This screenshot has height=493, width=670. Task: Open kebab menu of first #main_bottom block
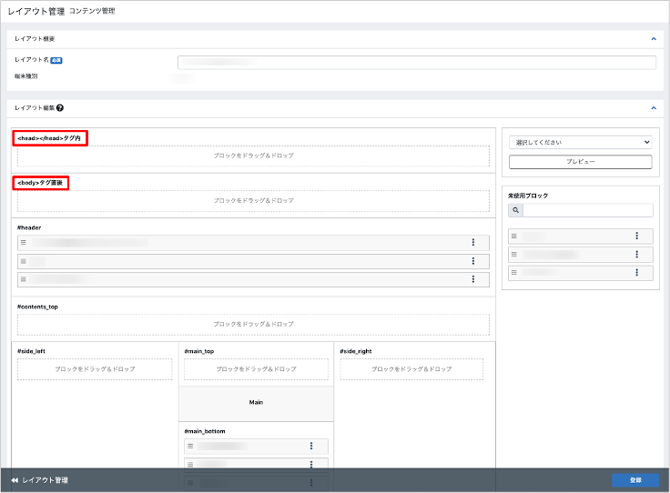(311, 446)
